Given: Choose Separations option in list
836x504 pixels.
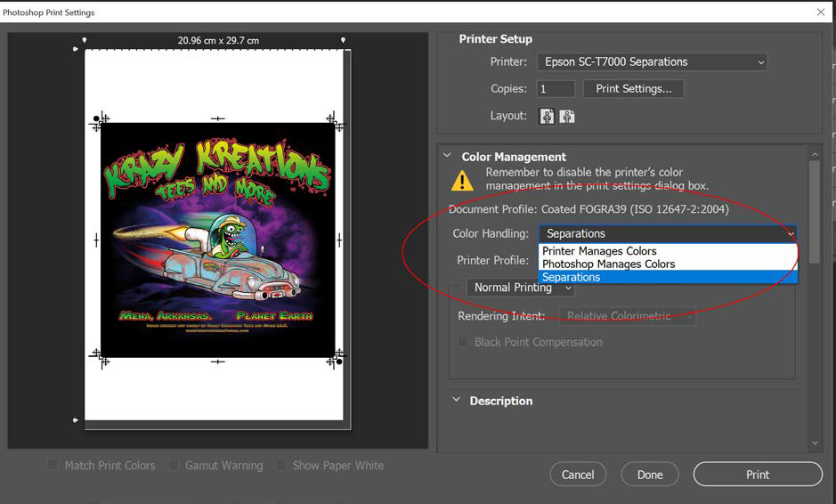Looking at the screenshot, I should 668,277.
